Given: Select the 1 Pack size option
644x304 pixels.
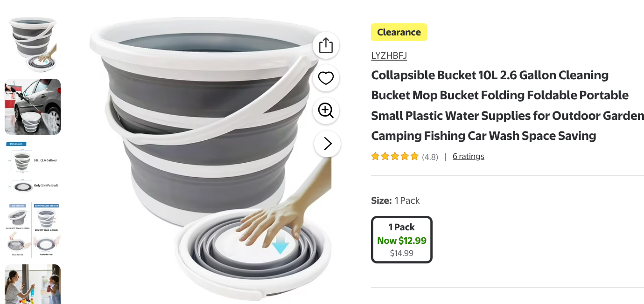Looking at the screenshot, I should [x=402, y=240].
